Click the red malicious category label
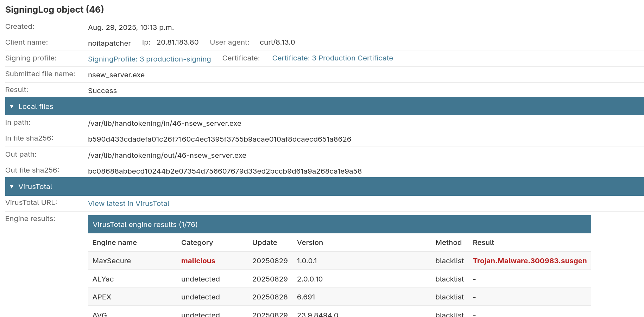 pos(198,261)
